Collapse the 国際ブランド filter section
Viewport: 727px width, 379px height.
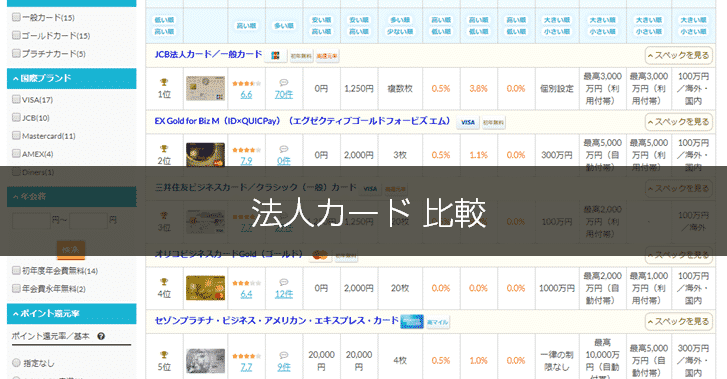[x=71, y=78]
